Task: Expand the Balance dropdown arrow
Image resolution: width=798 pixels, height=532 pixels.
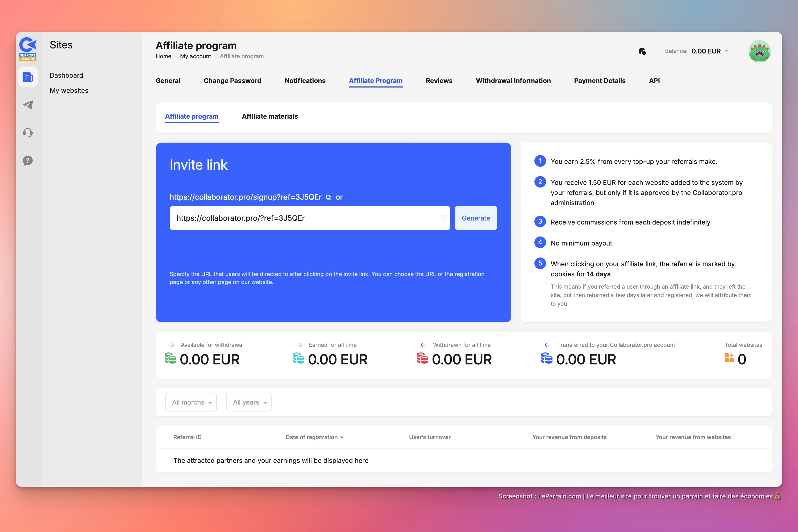Action: pyautogui.click(x=726, y=51)
